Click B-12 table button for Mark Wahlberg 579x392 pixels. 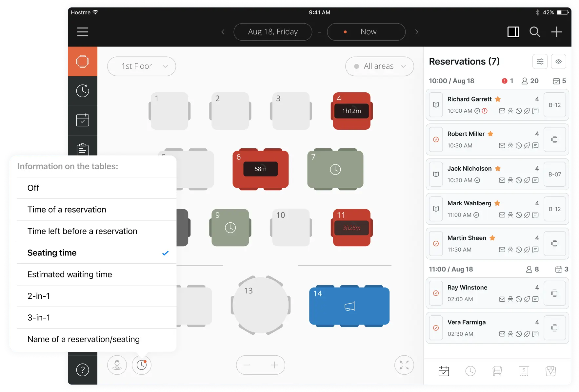[x=555, y=209]
